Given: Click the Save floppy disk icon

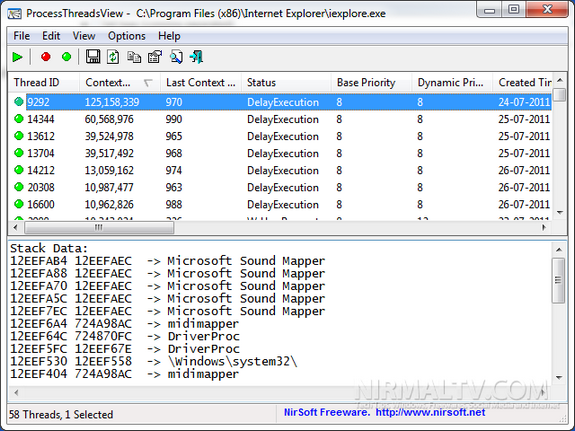Looking at the screenshot, I should [93, 57].
